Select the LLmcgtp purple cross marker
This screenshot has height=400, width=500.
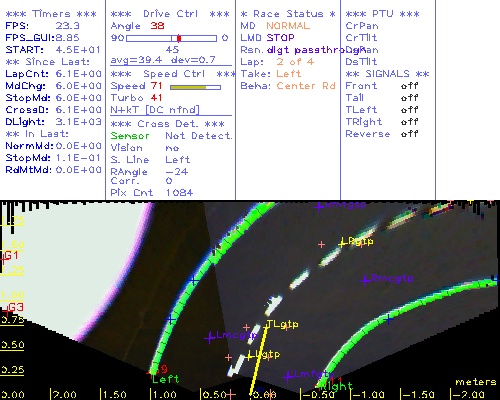coord(210,338)
